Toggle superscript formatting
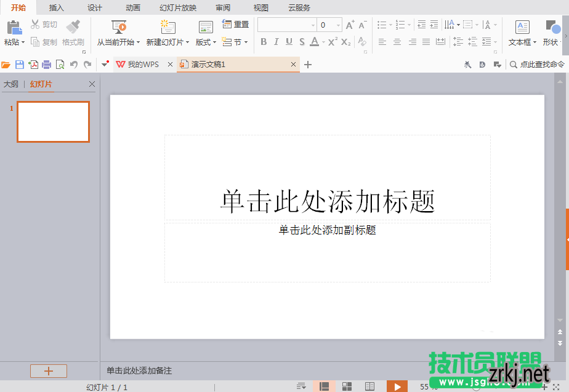Image resolution: width=569 pixels, height=392 pixels. coord(333,42)
